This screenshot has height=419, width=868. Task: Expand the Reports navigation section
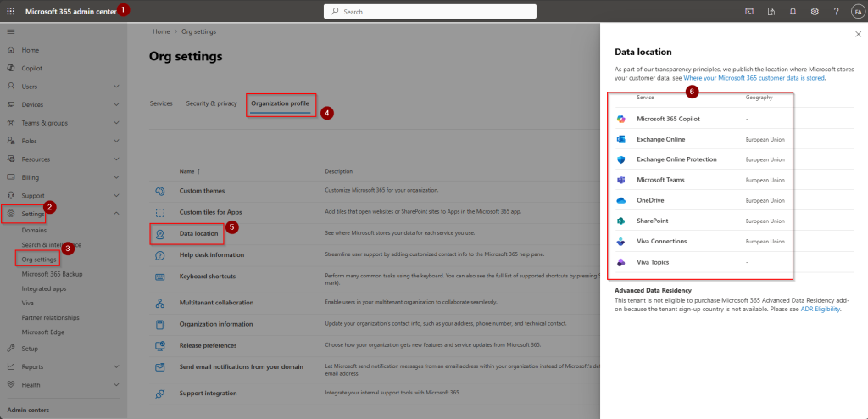coord(116,366)
